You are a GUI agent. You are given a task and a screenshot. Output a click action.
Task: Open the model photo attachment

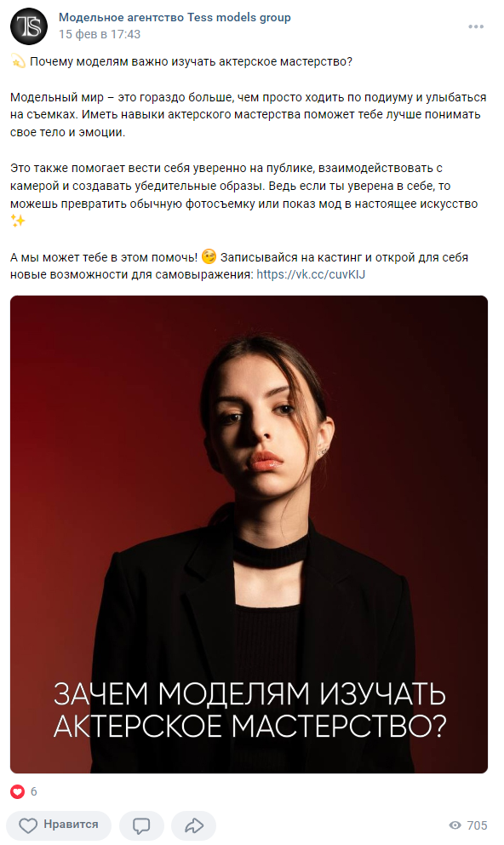pyautogui.click(x=249, y=534)
